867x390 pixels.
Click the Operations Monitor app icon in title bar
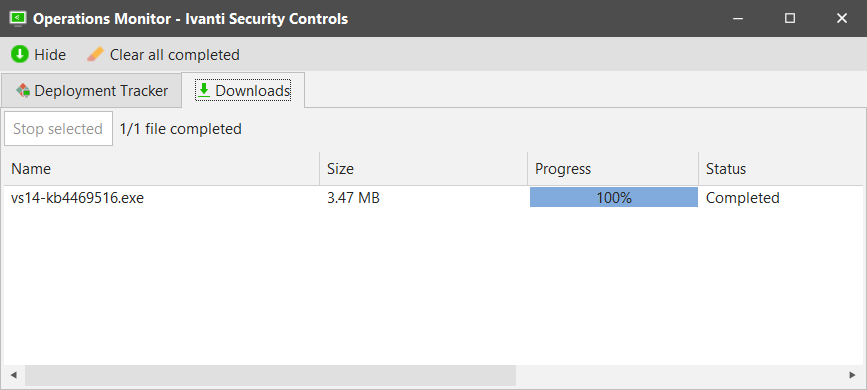[x=19, y=19]
